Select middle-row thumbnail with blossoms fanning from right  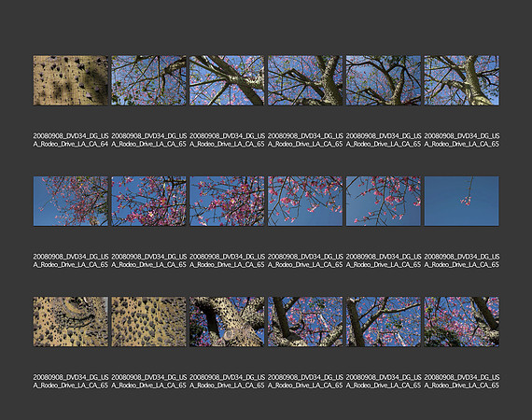click(71, 201)
